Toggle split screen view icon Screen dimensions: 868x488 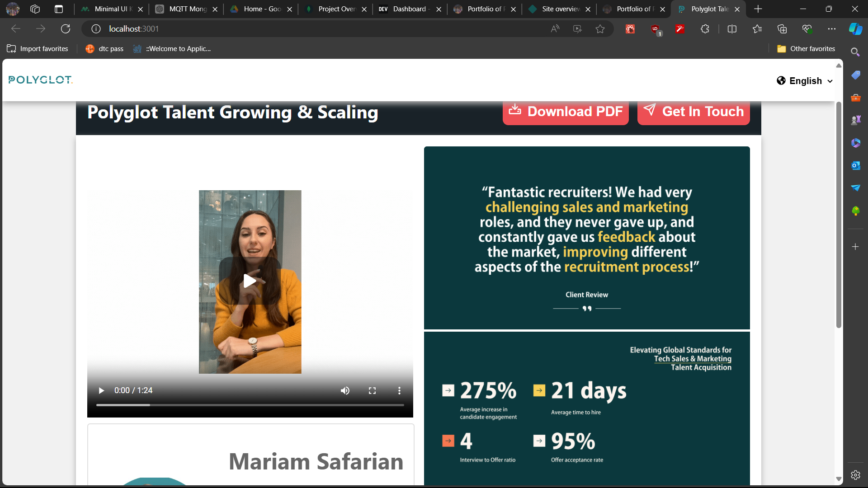[732, 29]
